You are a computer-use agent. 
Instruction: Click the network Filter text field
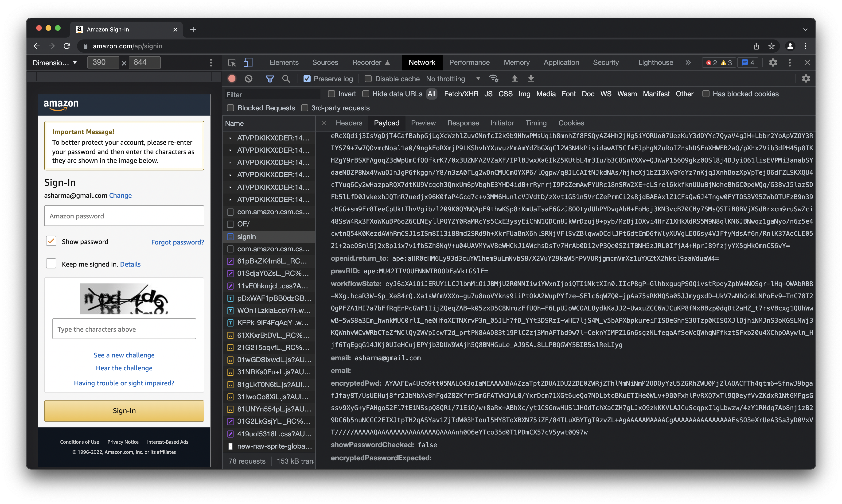pyautogui.click(x=272, y=94)
